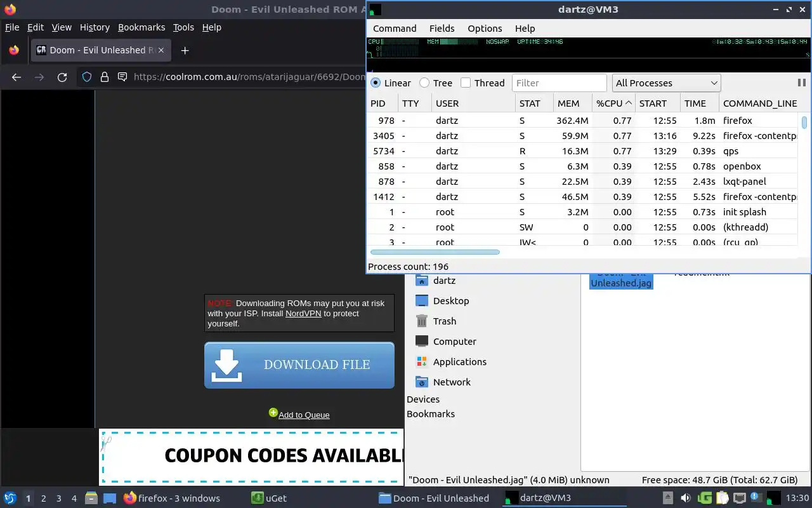The width and height of the screenshot is (812, 508).
Task: Select the lxqt-panel process row
Action: pyautogui.click(x=582, y=182)
